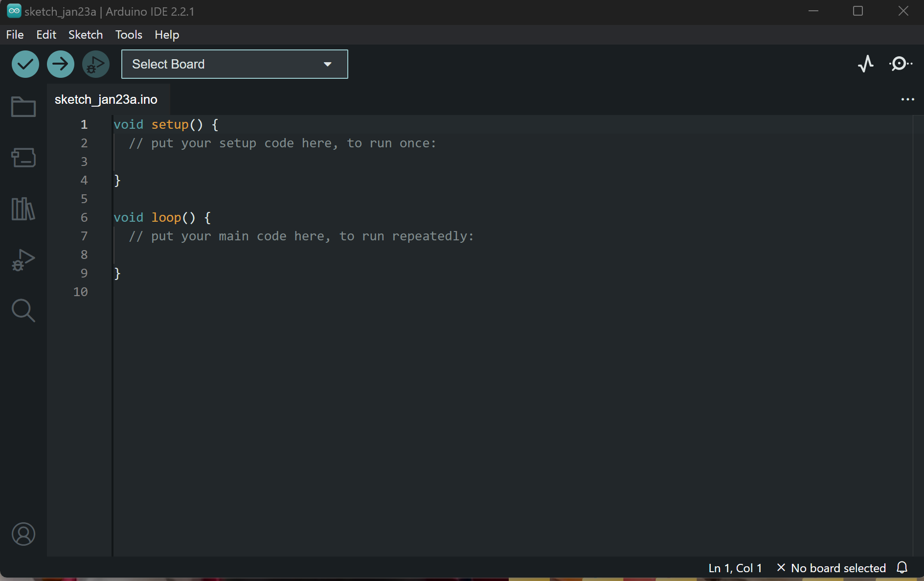Open the Debug sidebar panel

(x=23, y=260)
